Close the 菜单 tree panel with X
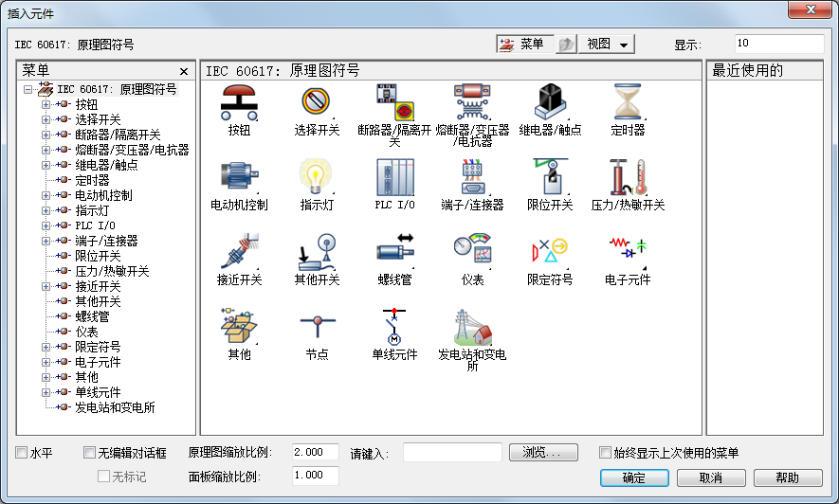 tap(184, 71)
